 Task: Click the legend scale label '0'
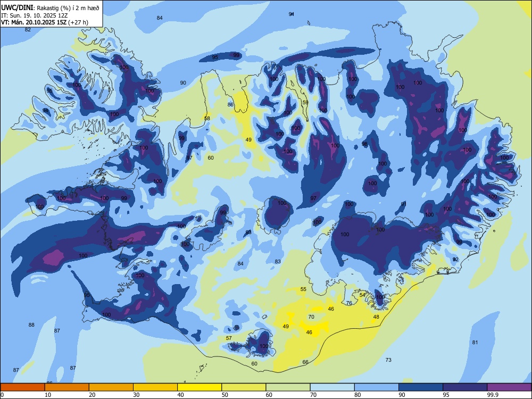pyautogui.click(x=2, y=395)
